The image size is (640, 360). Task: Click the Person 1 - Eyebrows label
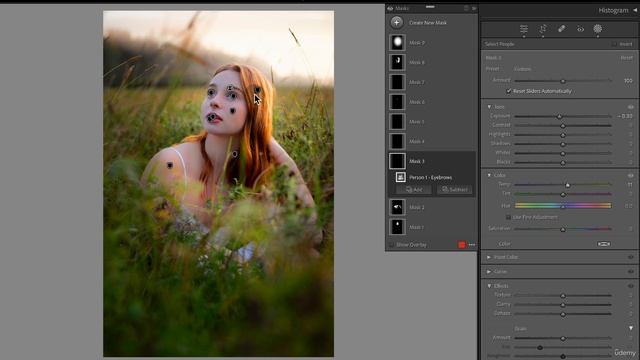pyautogui.click(x=431, y=178)
